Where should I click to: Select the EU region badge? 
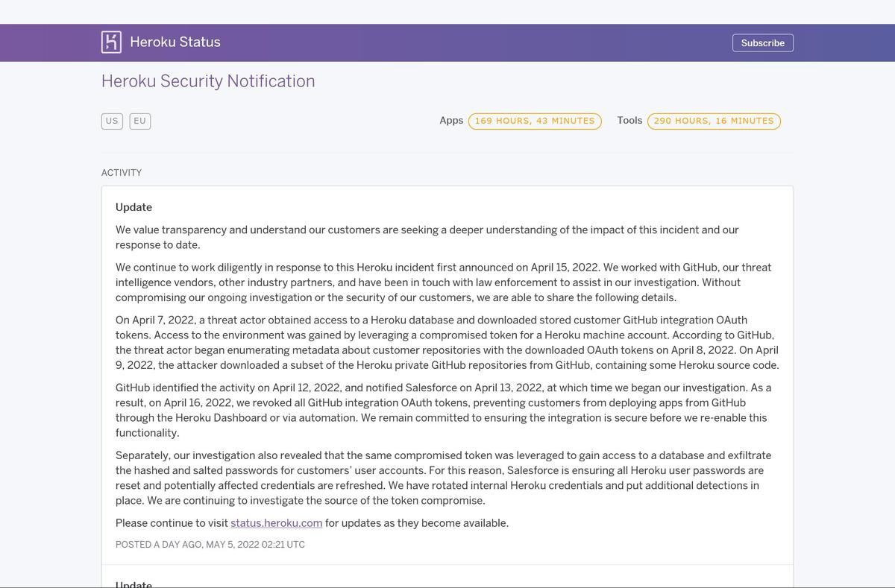coord(140,121)
